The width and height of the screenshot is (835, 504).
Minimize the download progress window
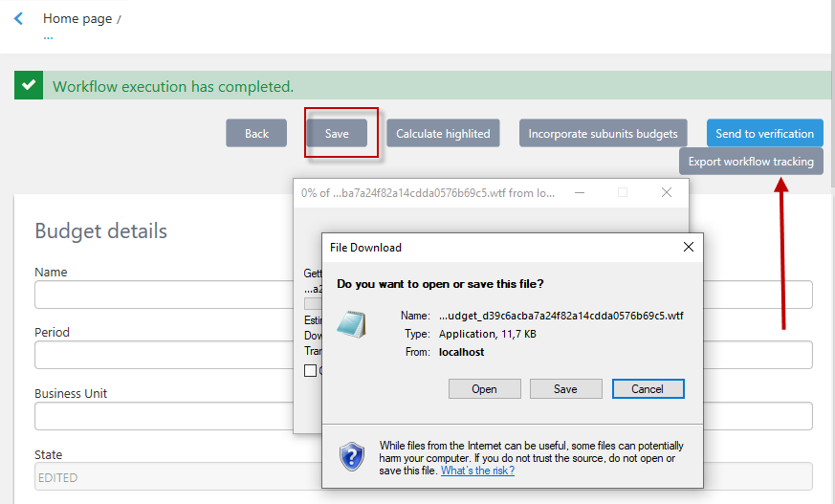coord(580,192)
